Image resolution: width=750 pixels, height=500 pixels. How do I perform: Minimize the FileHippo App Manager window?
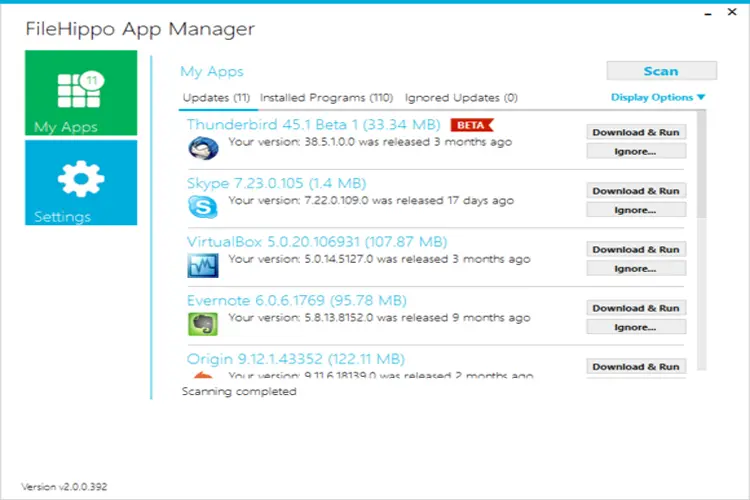[708, 13]
